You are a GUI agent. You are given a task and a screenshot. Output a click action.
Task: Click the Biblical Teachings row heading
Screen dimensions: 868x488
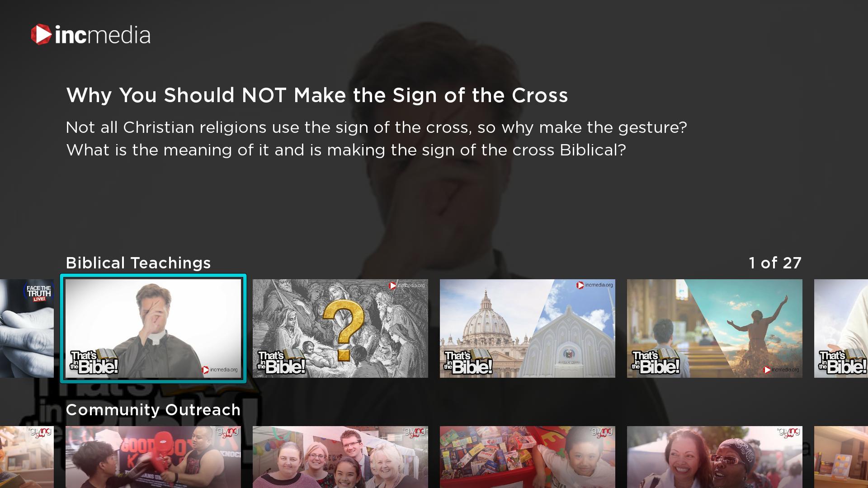[138, 263]
